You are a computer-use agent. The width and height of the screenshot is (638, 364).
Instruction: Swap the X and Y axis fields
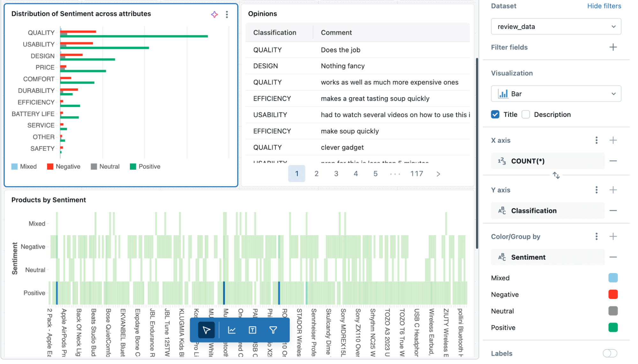click(556, 175)
